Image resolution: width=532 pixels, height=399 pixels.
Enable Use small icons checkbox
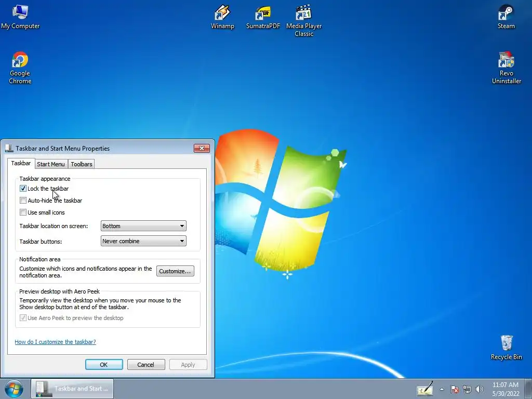pyautogui.click(x=23, y=212)
